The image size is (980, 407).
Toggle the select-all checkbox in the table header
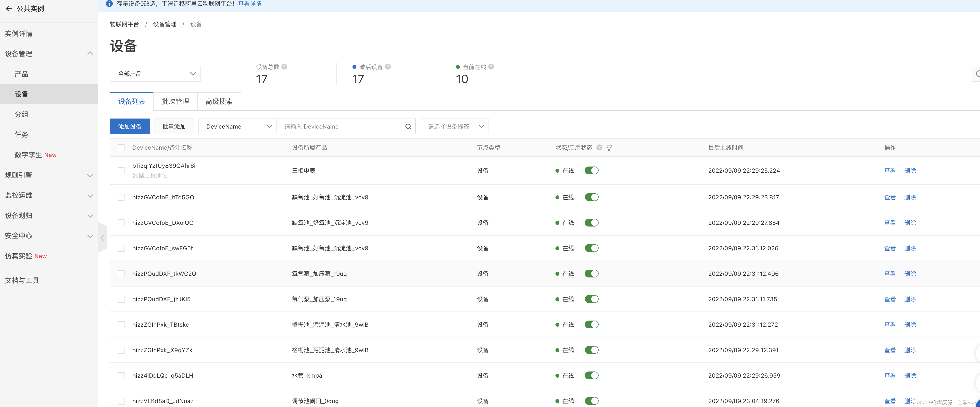pos(121,147)
